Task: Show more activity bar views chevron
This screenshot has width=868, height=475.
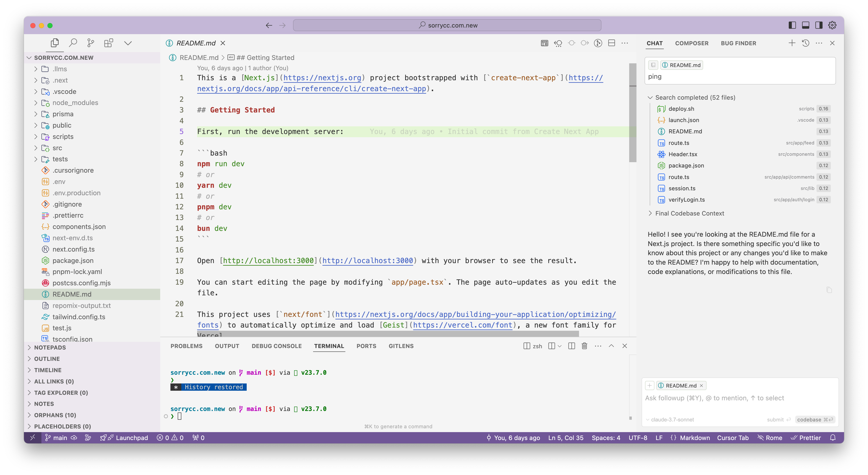Action: click(x=128, y=43)
